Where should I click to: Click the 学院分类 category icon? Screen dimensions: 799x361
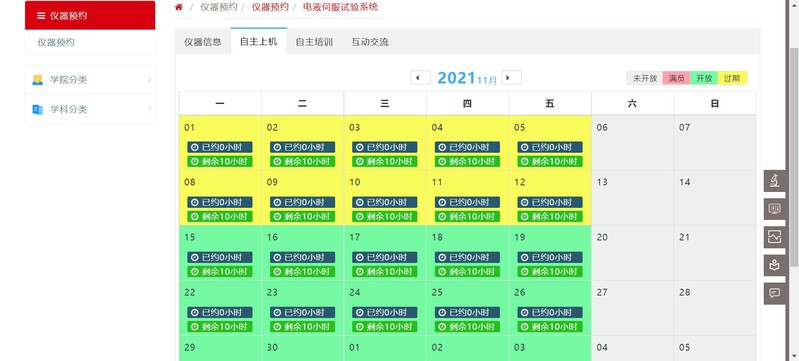[x=37, y=80]
